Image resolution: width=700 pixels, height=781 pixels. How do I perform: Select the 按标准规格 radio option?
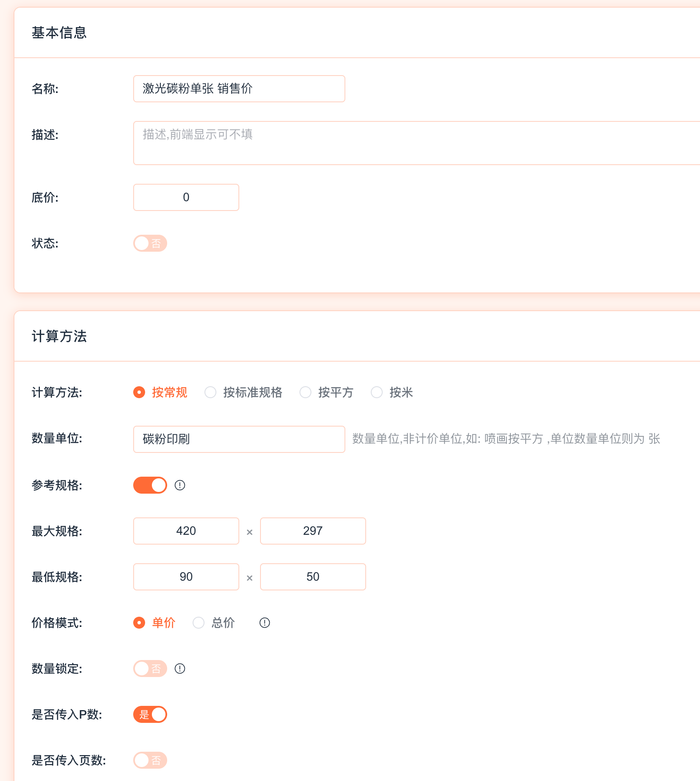(210, 392)
